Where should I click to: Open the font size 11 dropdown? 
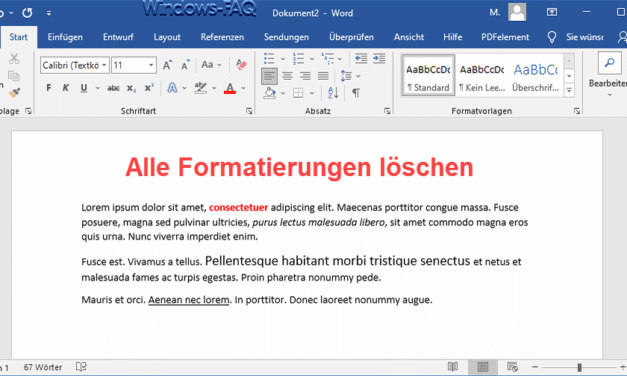(x=151, y=65)
